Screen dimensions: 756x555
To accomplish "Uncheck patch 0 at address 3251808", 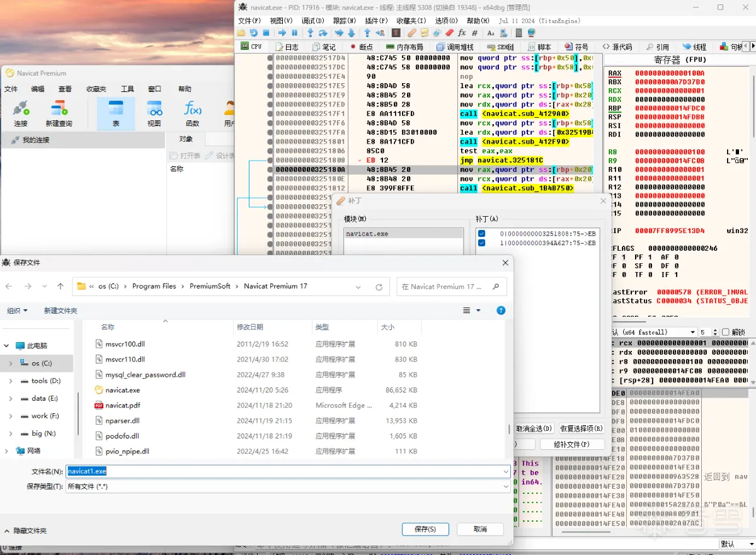I will click(482, 234).
